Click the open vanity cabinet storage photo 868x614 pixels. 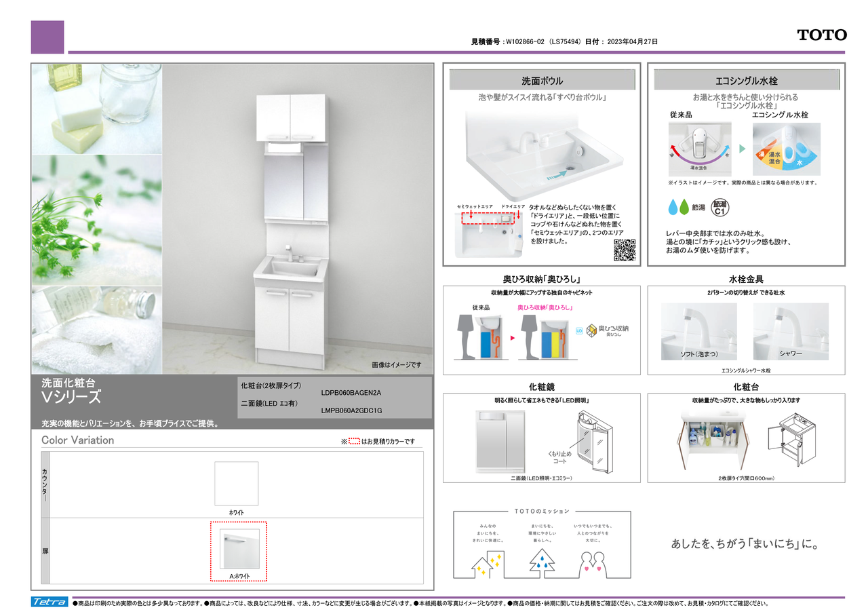(x=714, y=440)
